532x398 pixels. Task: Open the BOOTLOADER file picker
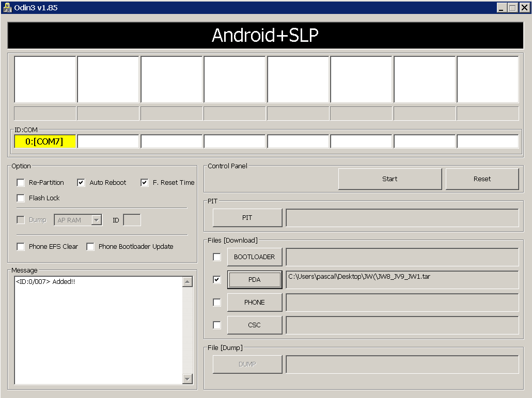pos(254,257)
